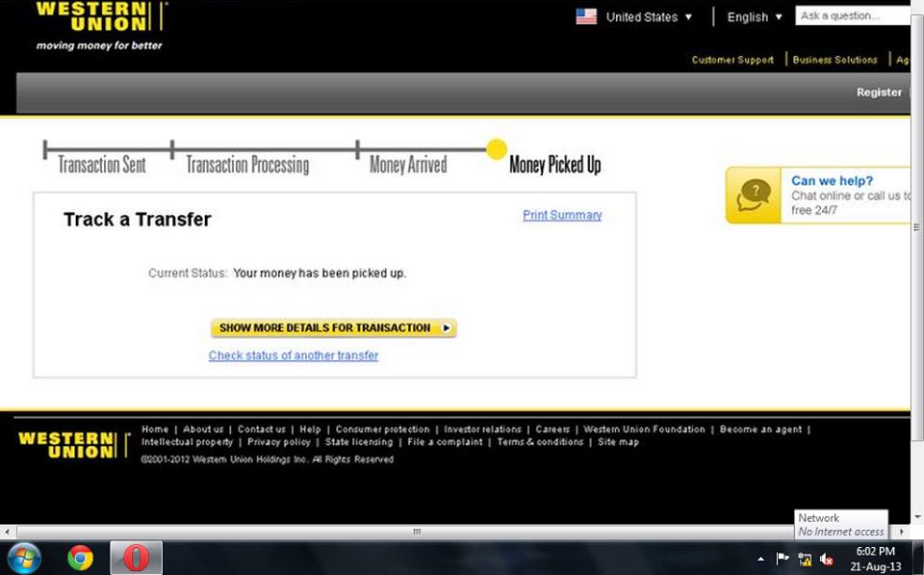Open Business Solutions link
924x575 pixels.
pyautogui.click(x=834, y=60)
